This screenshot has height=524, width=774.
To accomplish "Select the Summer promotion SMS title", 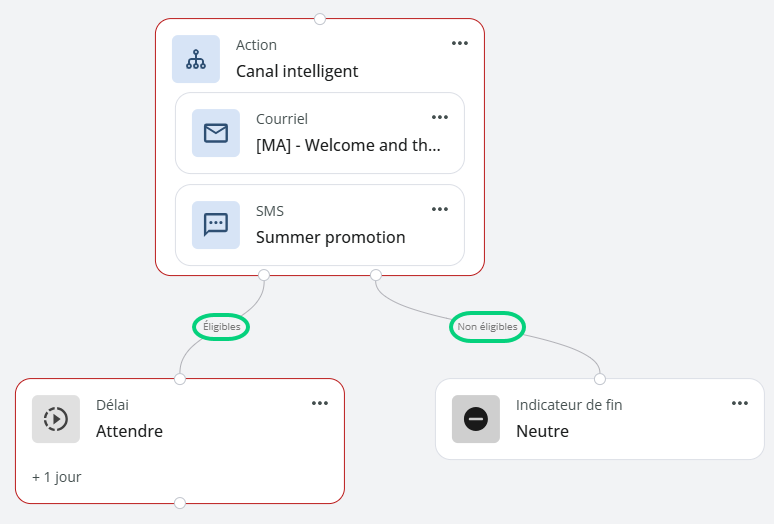I will point(330,237).
